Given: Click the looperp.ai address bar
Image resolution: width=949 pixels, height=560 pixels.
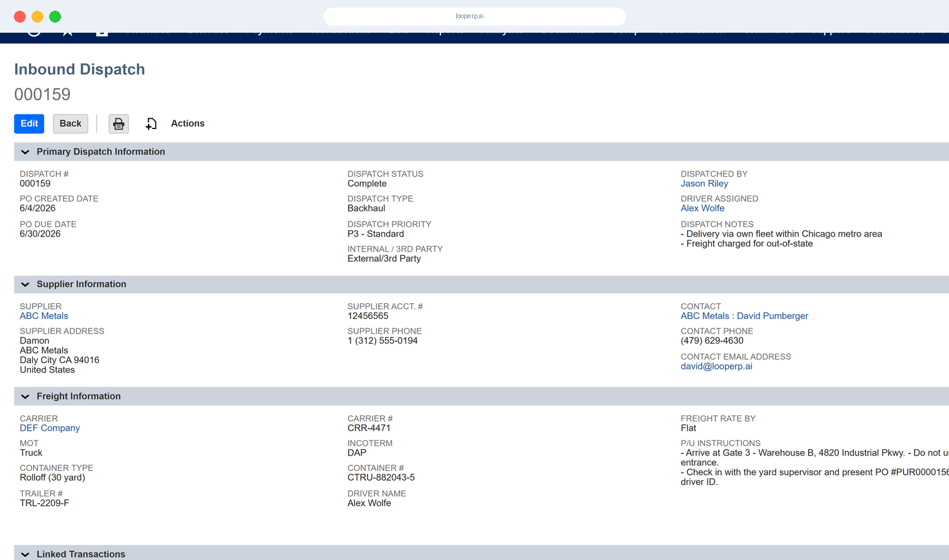Looking at the screenshot, I should 474,16.
